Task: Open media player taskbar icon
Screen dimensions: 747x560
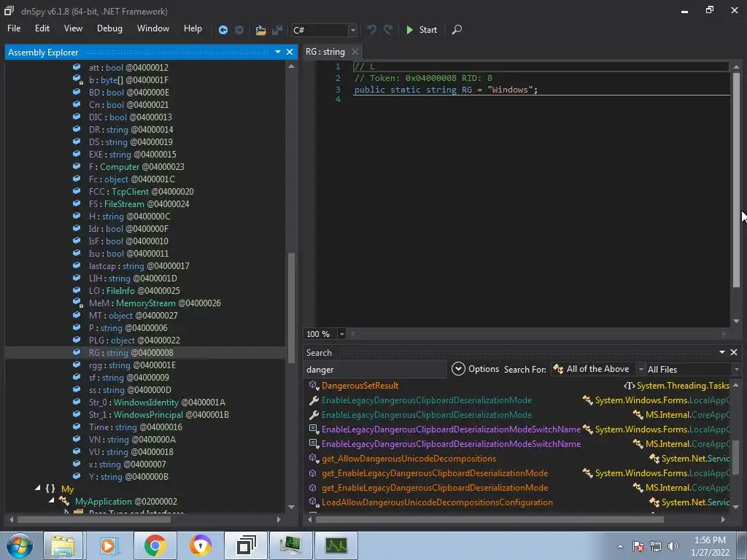Action: [109, 545]
